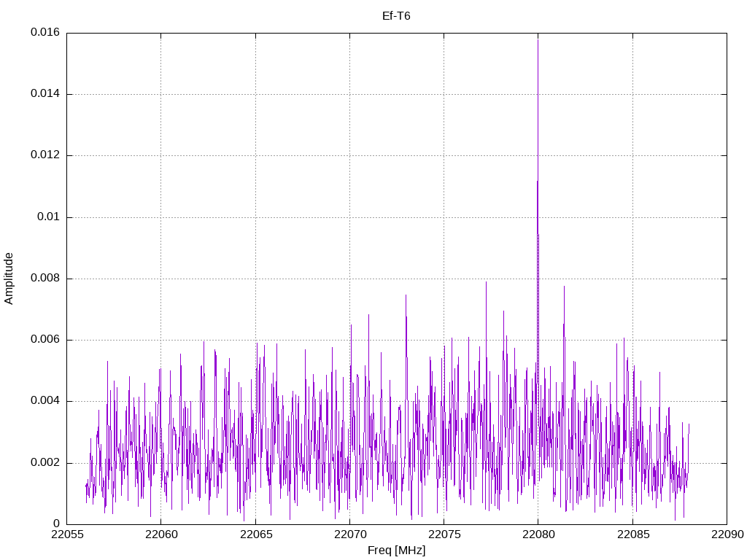Click y-axis tick label 0.002

click(x=45, y=462)
